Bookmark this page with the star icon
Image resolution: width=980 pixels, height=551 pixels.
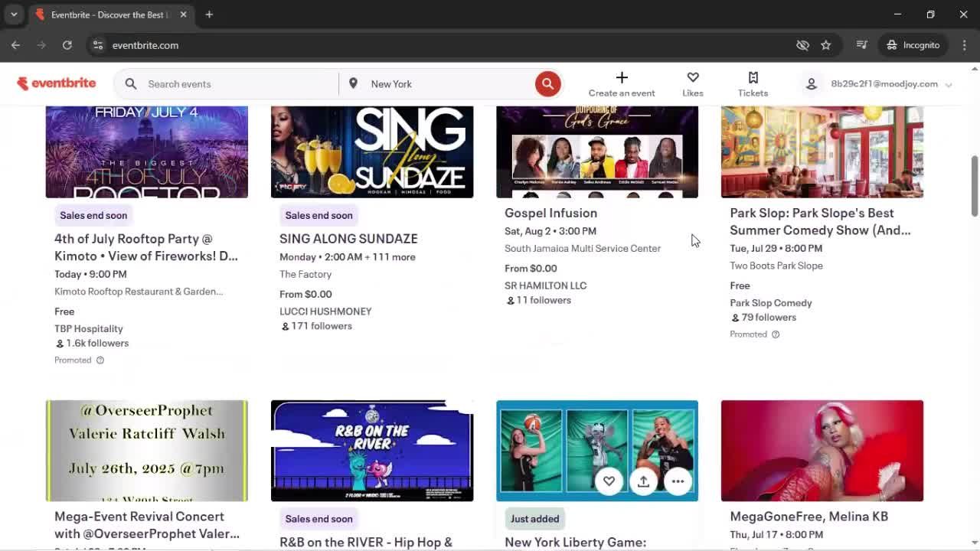point(825,45)
